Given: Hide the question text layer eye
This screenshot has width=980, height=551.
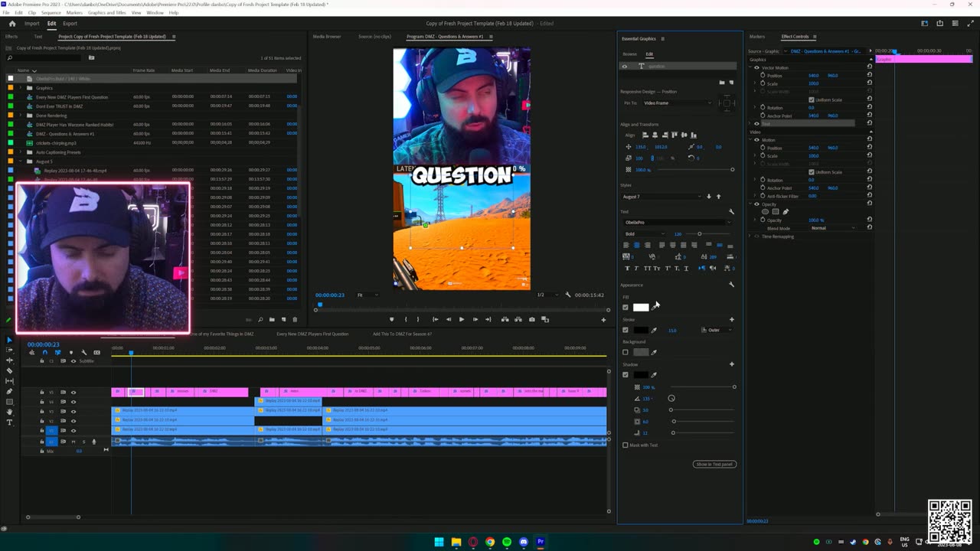Looking at the screenshot, I should click(624, 67).
